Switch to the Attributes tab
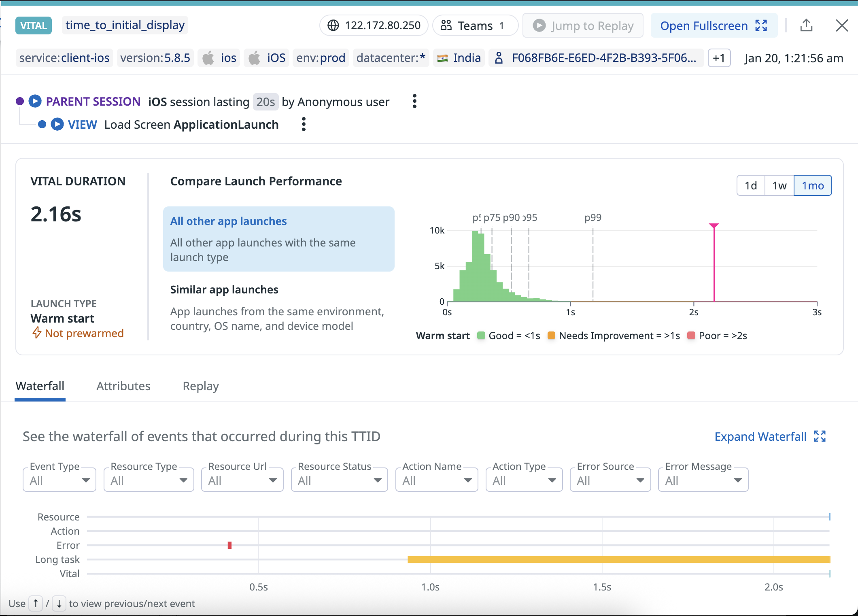 [x=123, y=386]
